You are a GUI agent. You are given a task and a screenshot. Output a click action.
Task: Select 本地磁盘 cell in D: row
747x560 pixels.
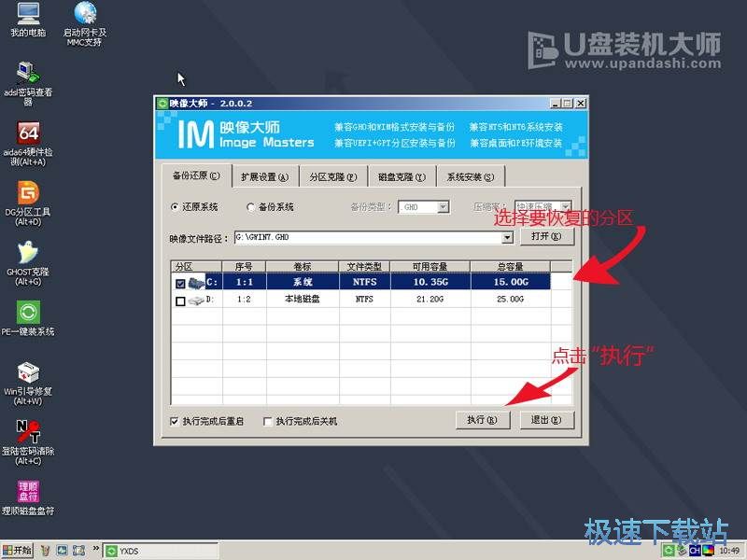tap(302, 299)
